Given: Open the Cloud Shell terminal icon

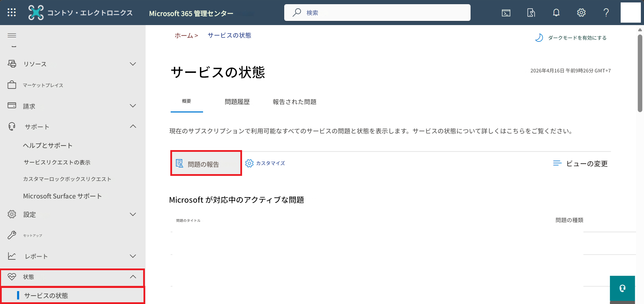Looking at the screenshot, I should [x=506, y=13].
